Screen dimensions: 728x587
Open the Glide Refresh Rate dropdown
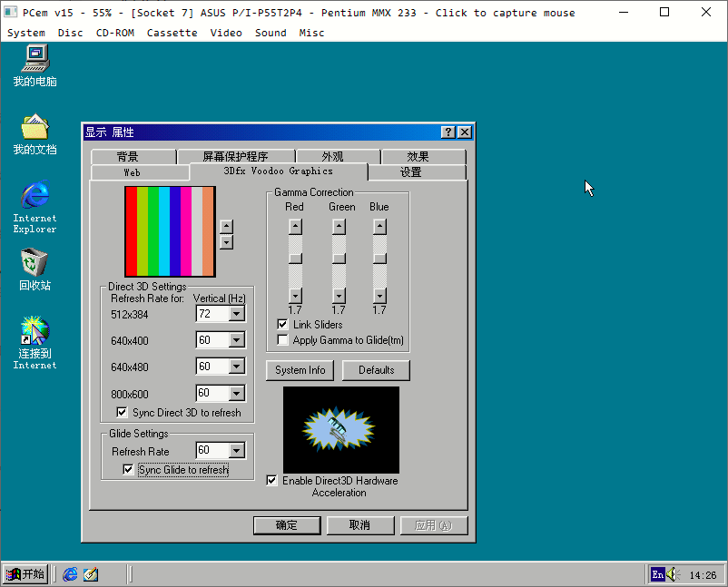tap(237, 450)
